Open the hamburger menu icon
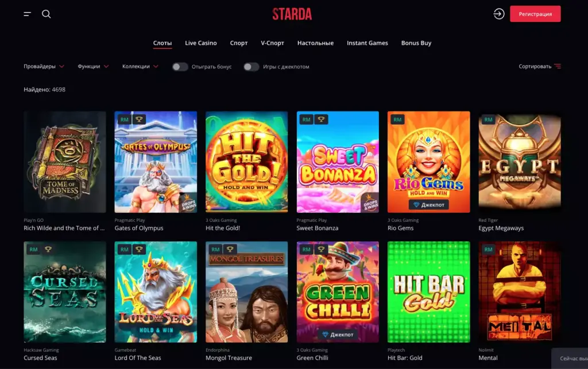 pyautogui.click(x=27, y=14)
